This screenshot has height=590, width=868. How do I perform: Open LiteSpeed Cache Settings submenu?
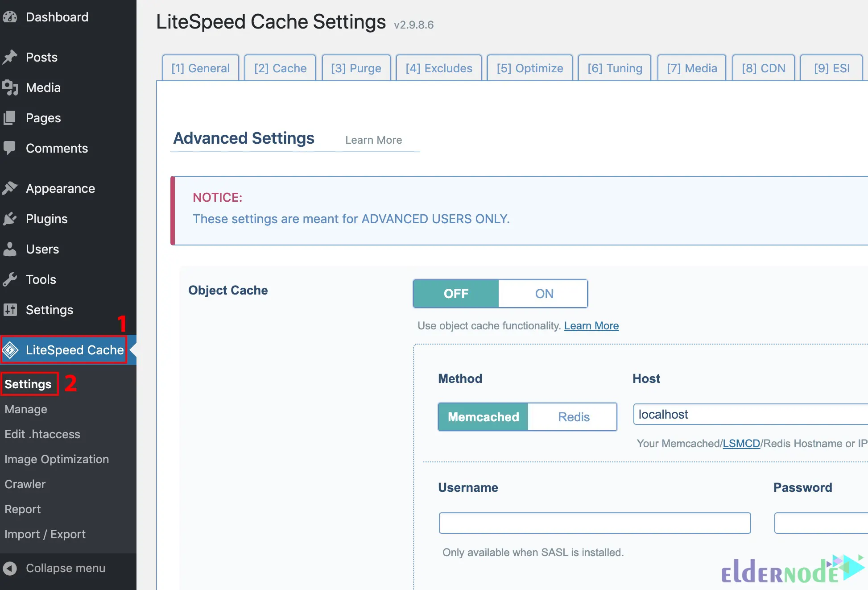[28, 384]
